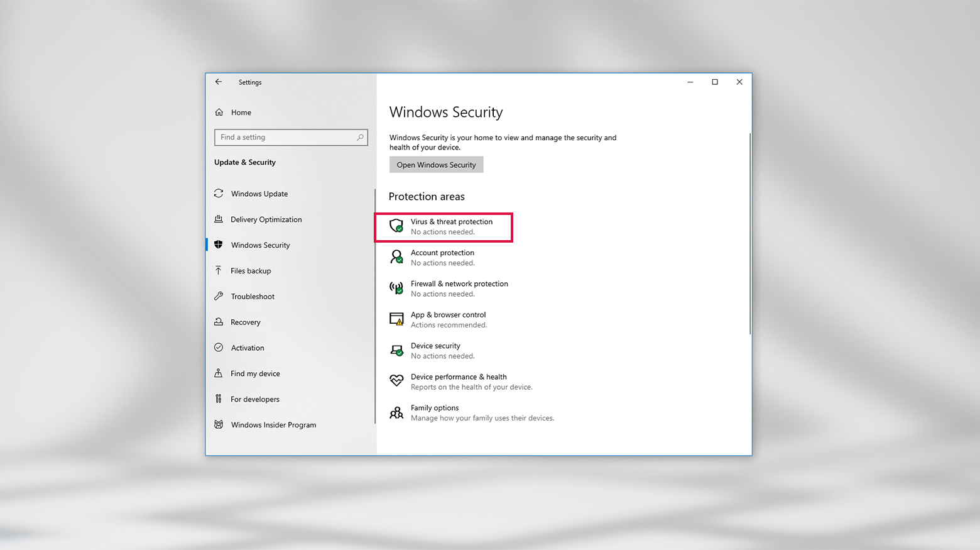Click the Device security laptop icon
Image resolution: width=980 pixels, height=550 pixels.
(x=396, y=350)
